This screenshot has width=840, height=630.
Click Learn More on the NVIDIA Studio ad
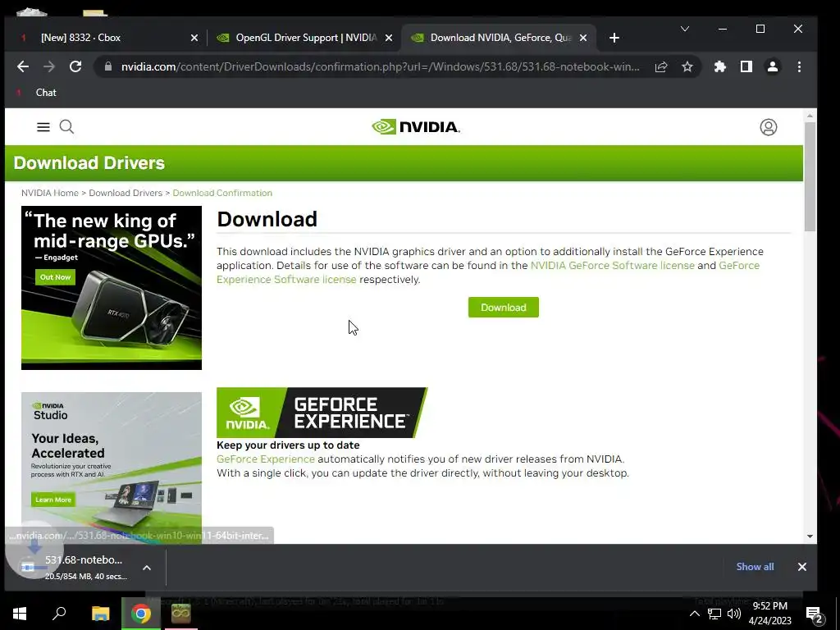tap(53, 500)
